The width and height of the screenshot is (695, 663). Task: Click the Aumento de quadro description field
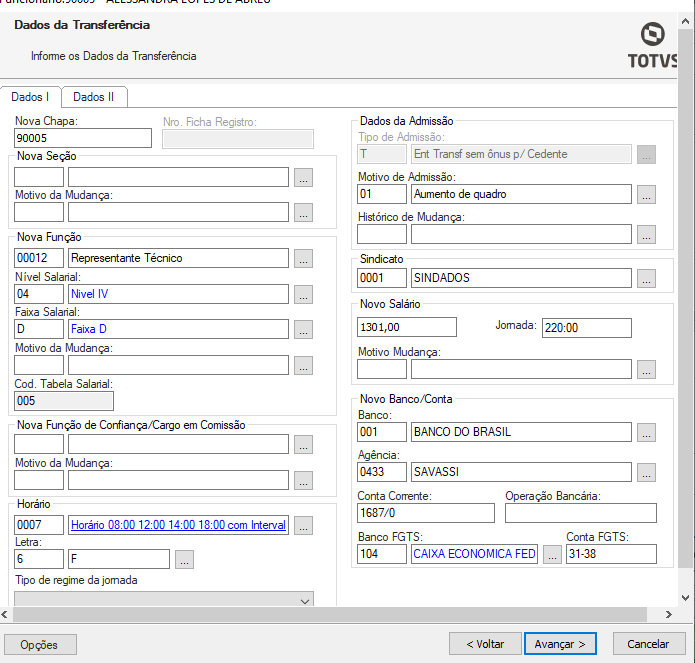[521, 194]
